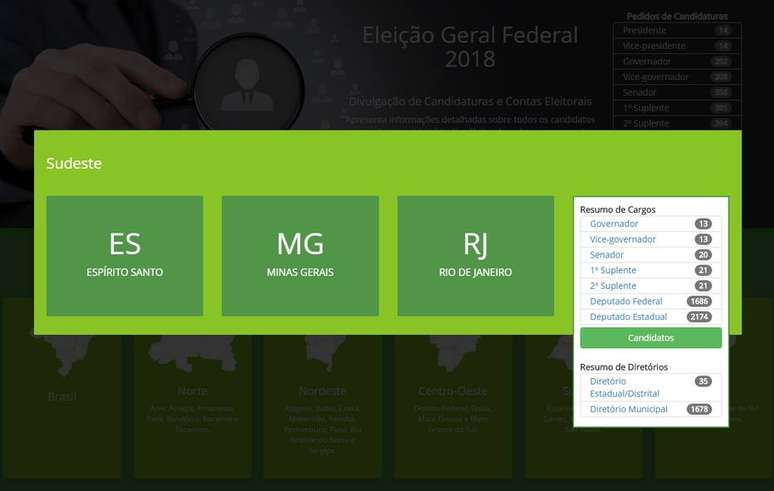Click the 1678 badge beside Diretório Municipal
This screenshot has height=491, width=774.
point(699,409)
